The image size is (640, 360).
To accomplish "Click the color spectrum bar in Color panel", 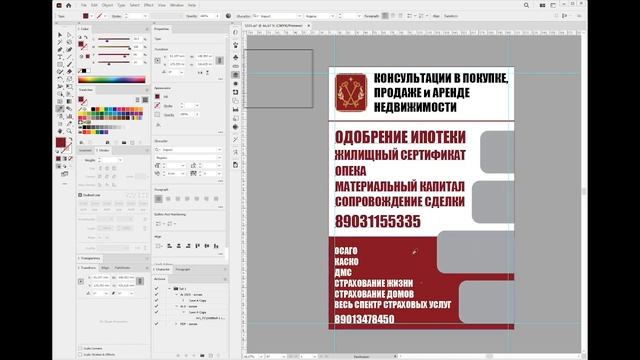I will click(x=111, y=80).
